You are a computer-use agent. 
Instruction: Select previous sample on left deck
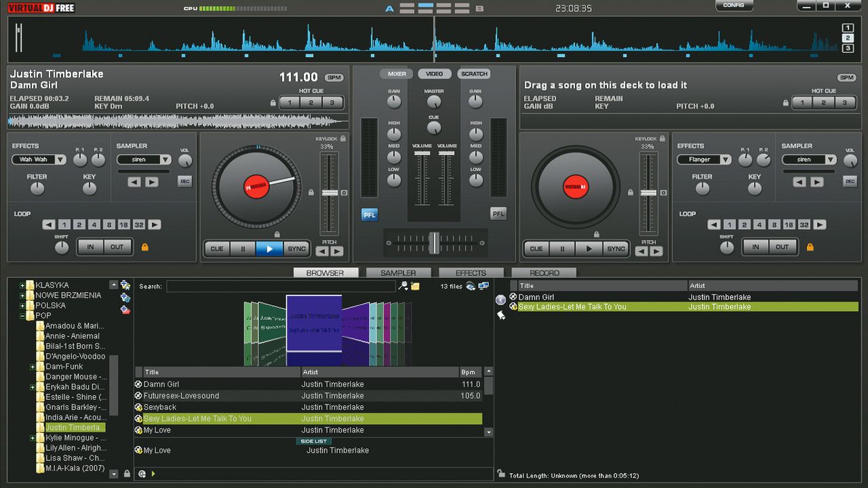134,182
